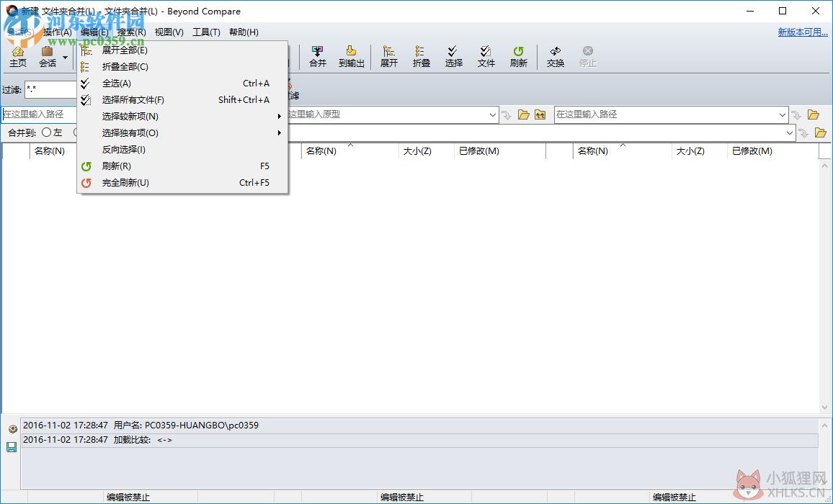Click the center path go arrow icon
This screenshot has width=833, height=504.
(x=507, y=114)
